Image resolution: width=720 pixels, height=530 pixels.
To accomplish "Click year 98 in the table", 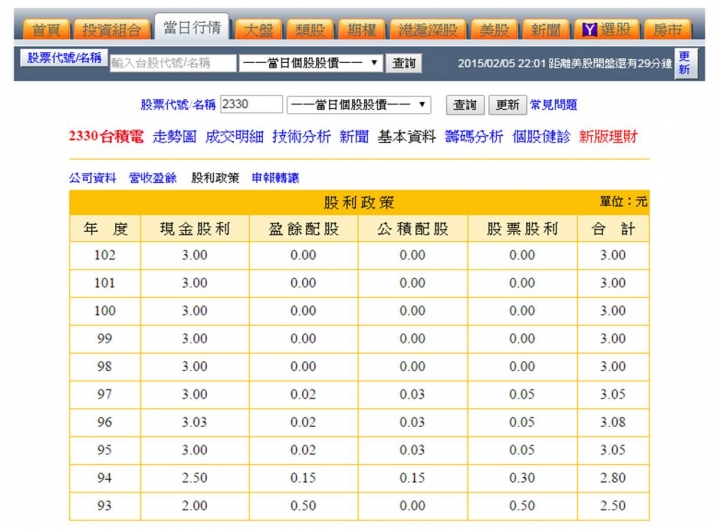I will coord(105,366).
